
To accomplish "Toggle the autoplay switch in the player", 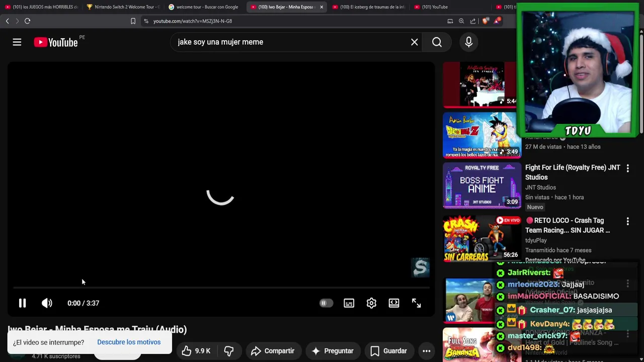I will click(x=326, y=303).
